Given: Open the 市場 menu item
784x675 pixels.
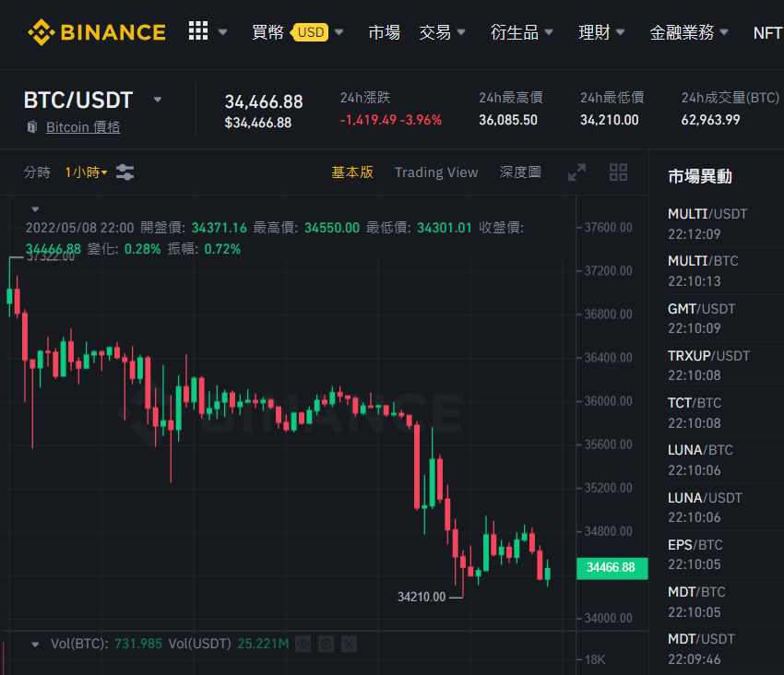Looking at the screenshot, I should click(x=384, y=32).
